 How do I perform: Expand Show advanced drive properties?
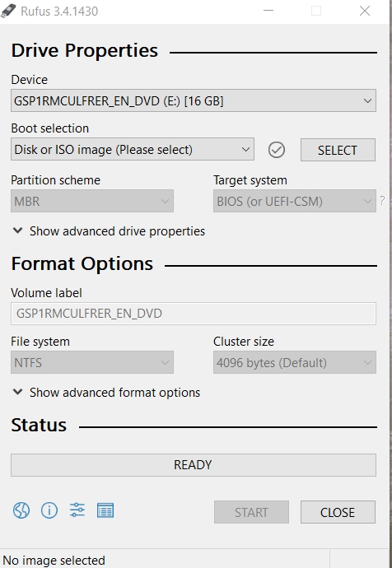click(x=109, y=231)
